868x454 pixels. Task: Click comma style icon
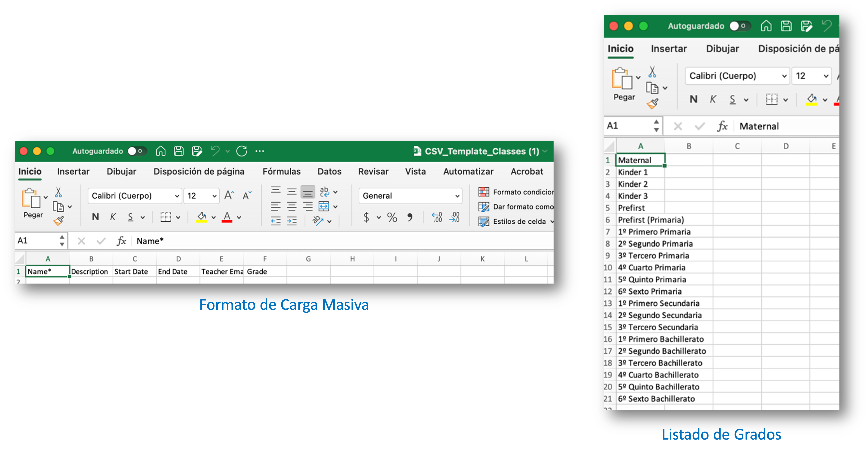pyautogui.click(x=410, y=217)
